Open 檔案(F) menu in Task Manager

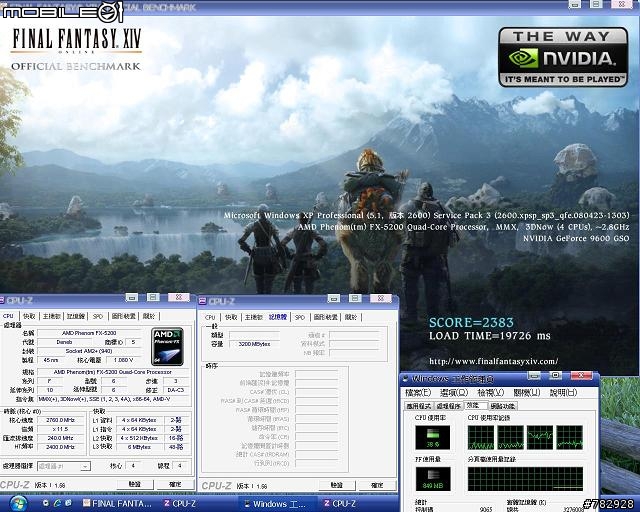pos(418,393)
